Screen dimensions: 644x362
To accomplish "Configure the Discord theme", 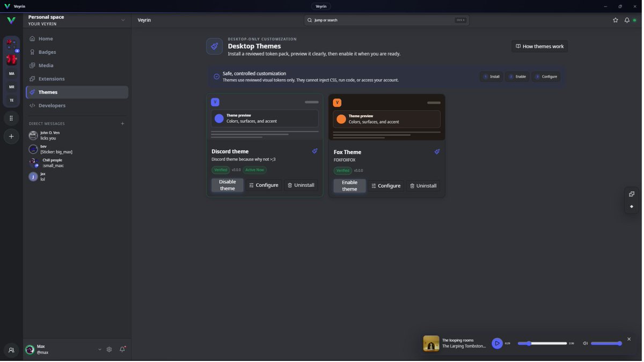I will 264,185.
